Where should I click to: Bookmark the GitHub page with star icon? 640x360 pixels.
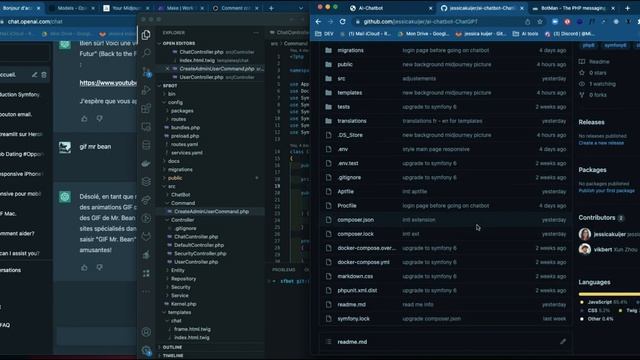[540, 22]
